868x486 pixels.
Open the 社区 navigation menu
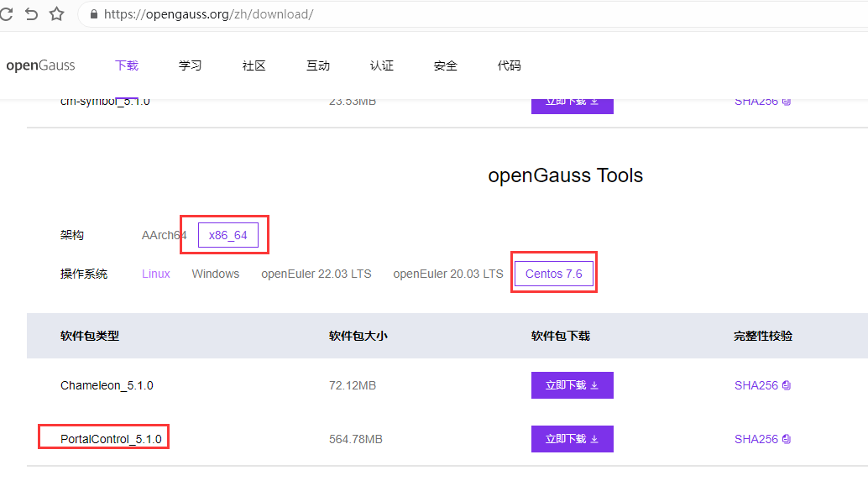pos(254,65)
